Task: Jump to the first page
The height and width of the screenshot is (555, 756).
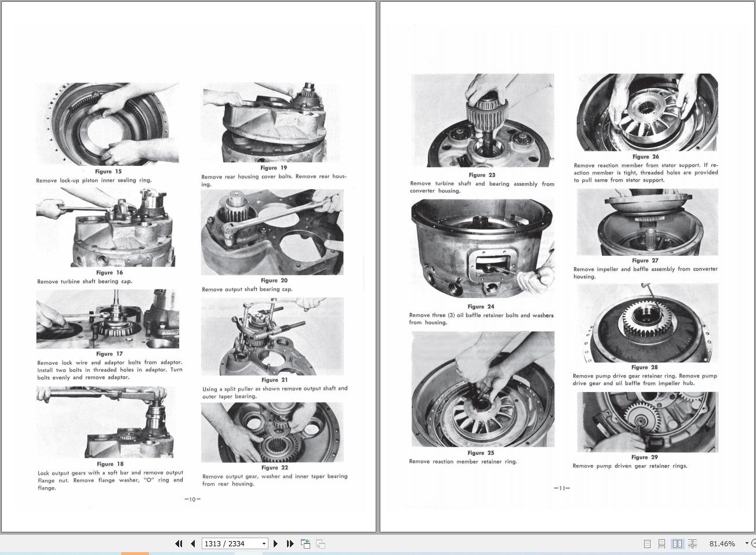Action: [x=179, y=543]
